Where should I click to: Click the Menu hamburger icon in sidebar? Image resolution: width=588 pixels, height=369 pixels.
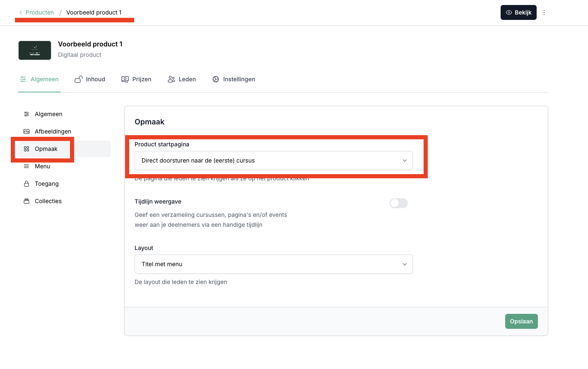pos(27,166)
